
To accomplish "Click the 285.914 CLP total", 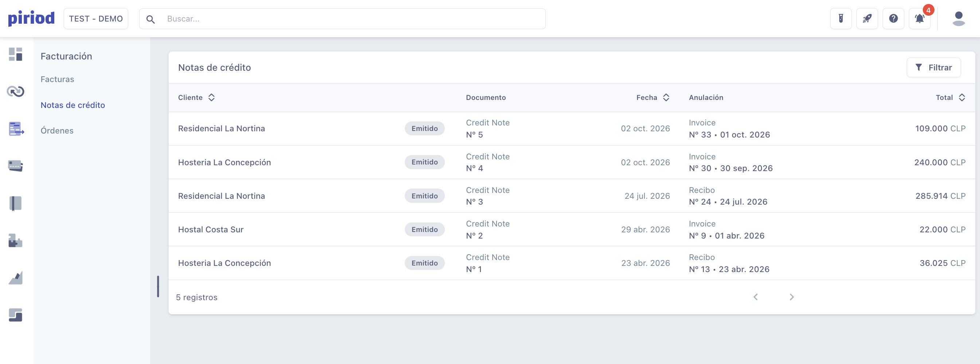I will click(x=940, y=196).
